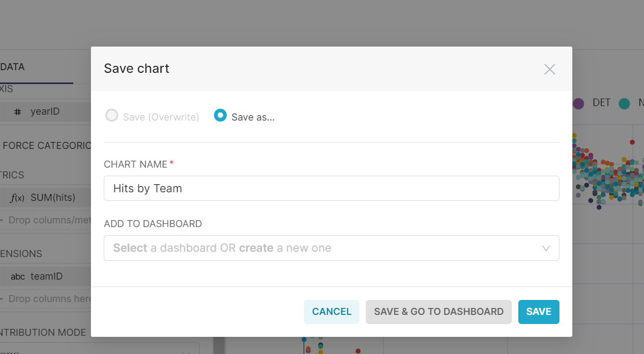
Task: Click the # numeric type icon beside yearID
Action: [x=18, y=111]
